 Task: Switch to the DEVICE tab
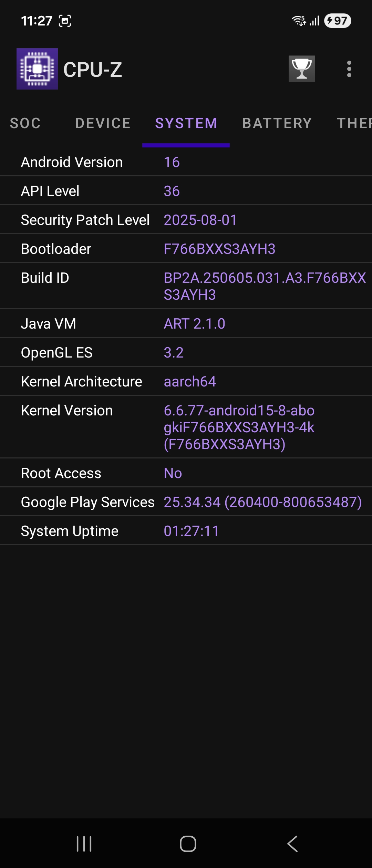click(103, 123)
